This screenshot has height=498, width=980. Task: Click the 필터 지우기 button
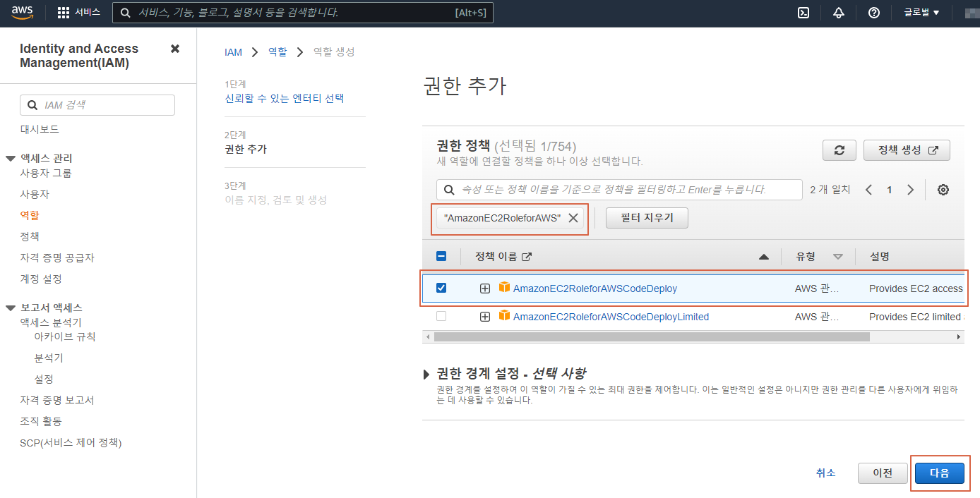pyautogui.click(x=647, y=218)
